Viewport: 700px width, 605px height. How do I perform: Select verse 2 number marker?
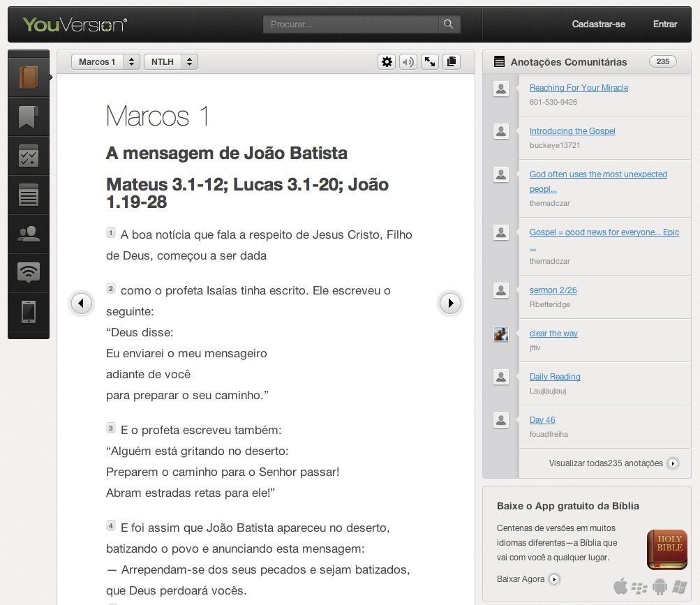coord(111,288)
